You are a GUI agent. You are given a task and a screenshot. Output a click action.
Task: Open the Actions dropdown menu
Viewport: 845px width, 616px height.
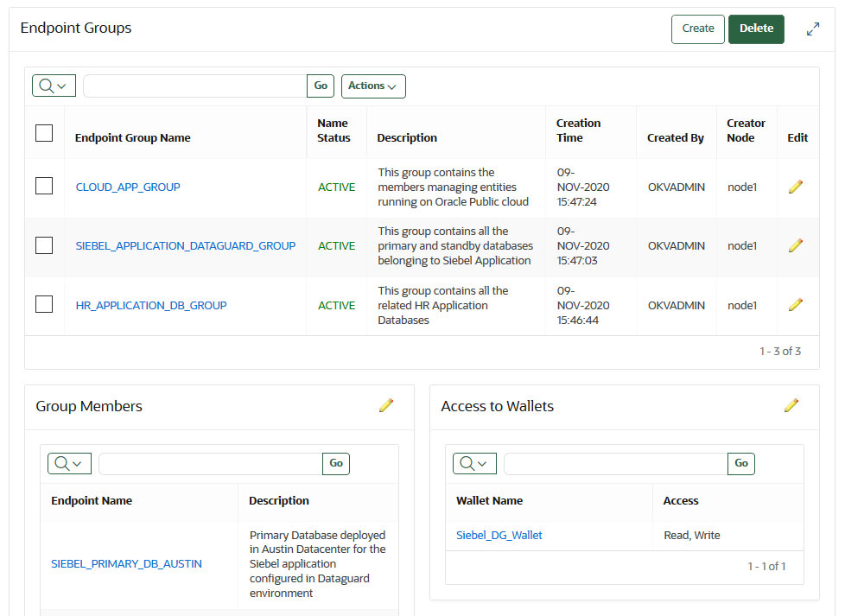[x=373, y=86]
